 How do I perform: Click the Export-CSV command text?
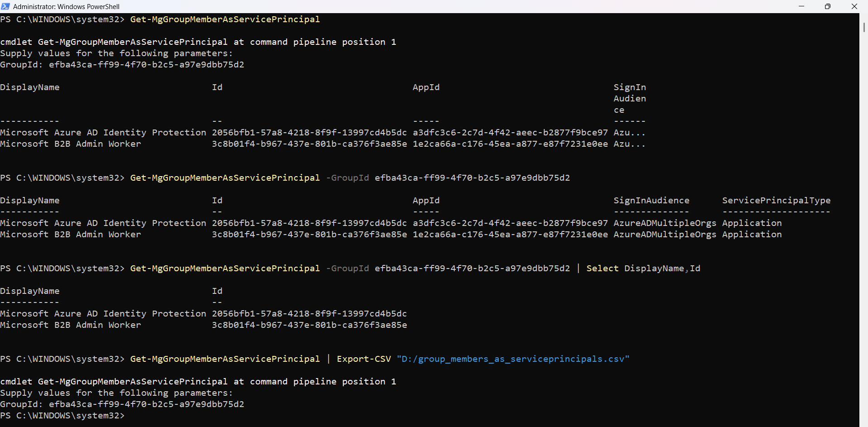[363, 359]
